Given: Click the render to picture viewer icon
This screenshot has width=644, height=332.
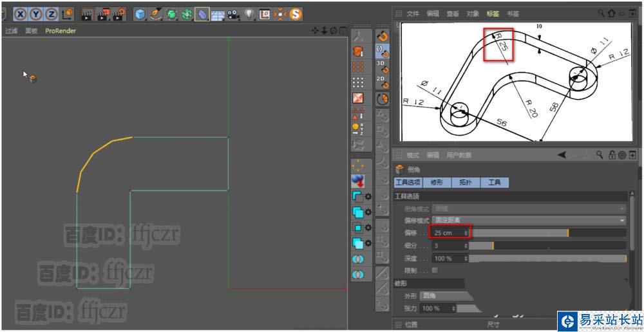Looking at the screenshot, I should point(103,14).
